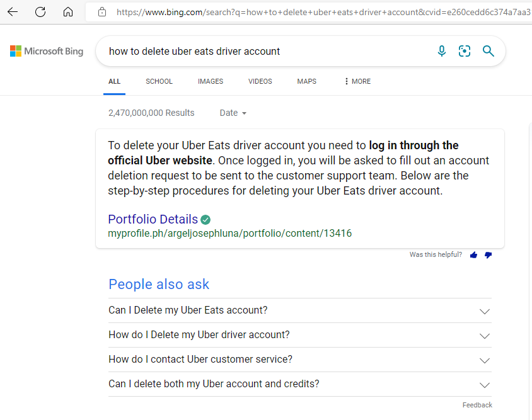Click the thumbs up helpful icon

click(x=473, y=255)
